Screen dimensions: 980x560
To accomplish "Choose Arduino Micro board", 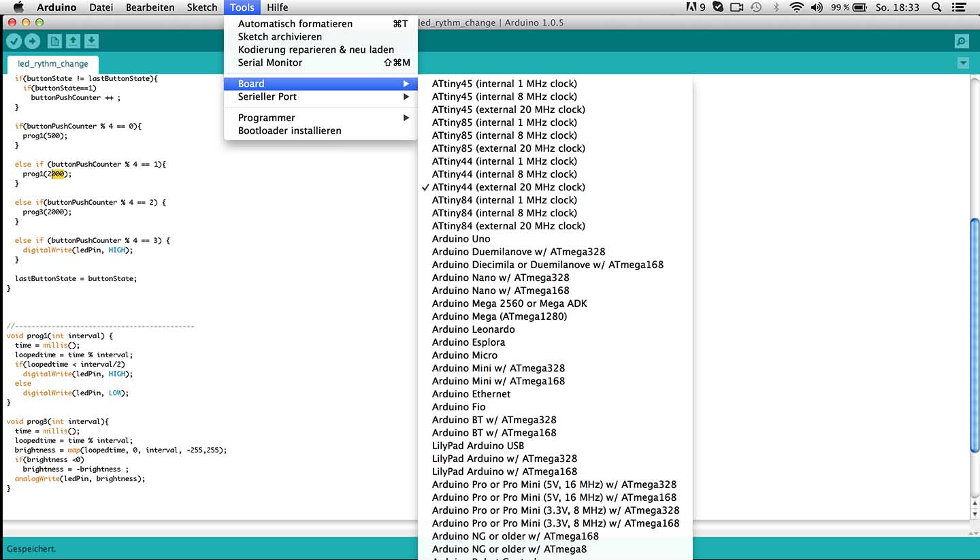I will (555, 355).
